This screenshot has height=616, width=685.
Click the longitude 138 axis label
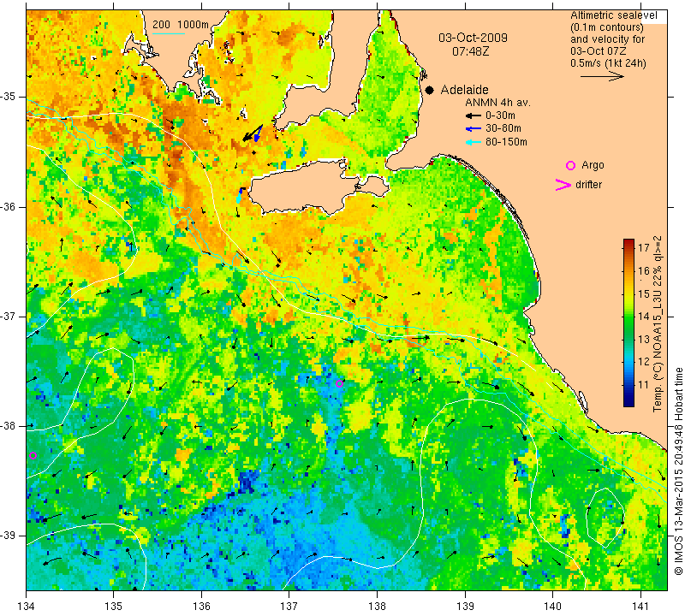(377, 607)
